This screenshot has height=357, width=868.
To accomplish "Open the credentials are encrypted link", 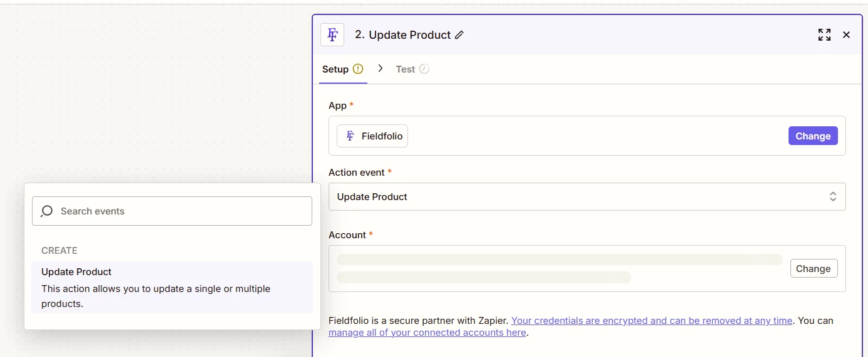I will coord(652,320).
